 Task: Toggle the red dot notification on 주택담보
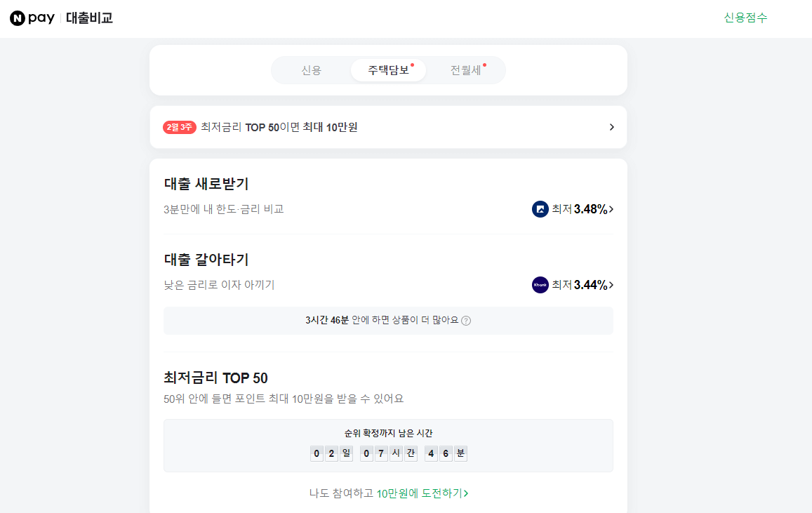(x=411, y=65)
